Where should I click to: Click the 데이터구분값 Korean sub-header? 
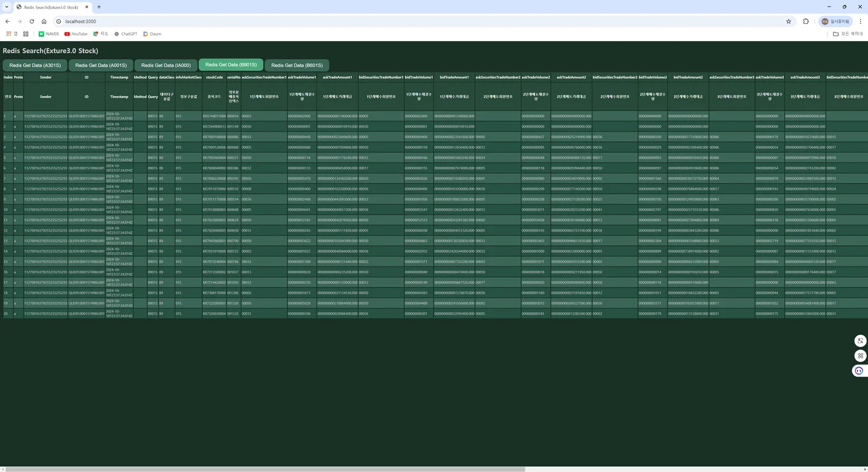pyautogui.click(x=167, y=97)
